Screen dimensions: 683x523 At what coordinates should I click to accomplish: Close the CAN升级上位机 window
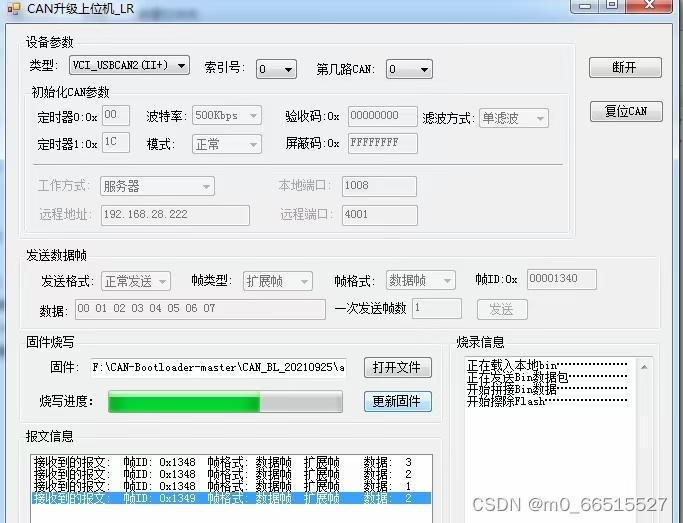coord(649,5)
